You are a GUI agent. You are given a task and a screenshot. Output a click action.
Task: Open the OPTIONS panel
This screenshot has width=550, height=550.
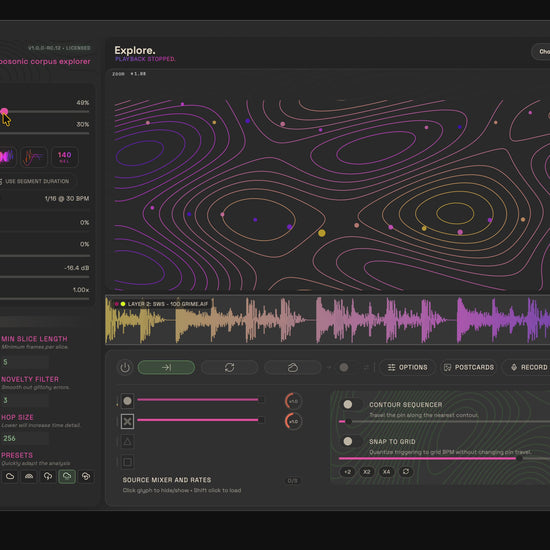point(408,367)
